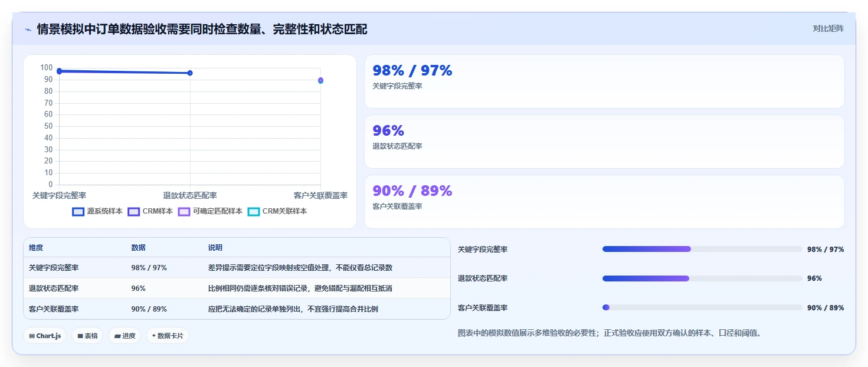Toggle the CRM关联样本 legend entry
868x367 pixels.
tap(277, 211)
